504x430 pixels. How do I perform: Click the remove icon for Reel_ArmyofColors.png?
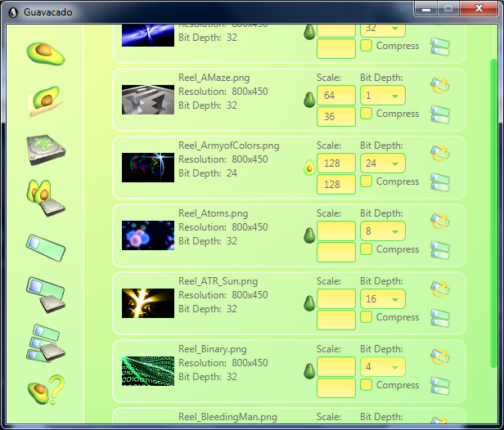click(x=439, y=153)
